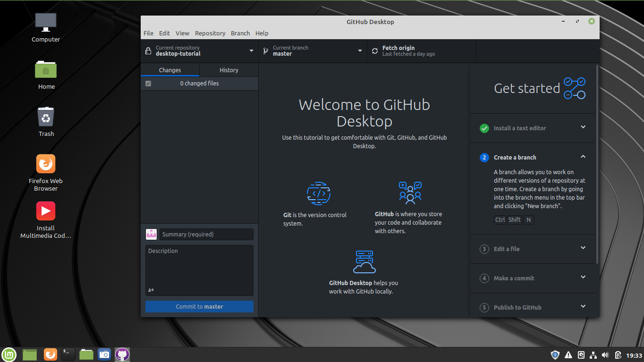Toggle the 0 changed files checkbox

tap(148, 83)
